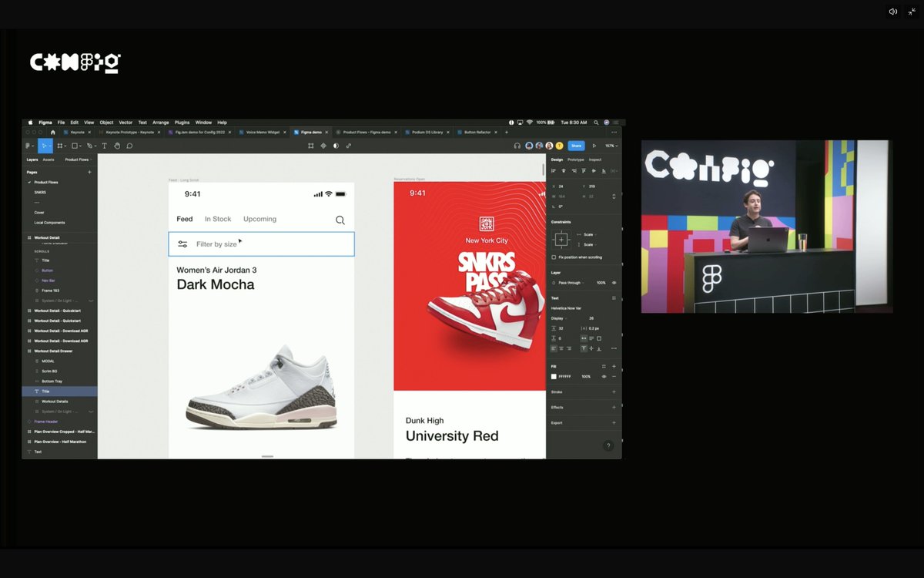Image resolution: width=924 pixels, height=578 pixels.
Task: Toggle layer visibility eye icon
Action: coord(614,283)
